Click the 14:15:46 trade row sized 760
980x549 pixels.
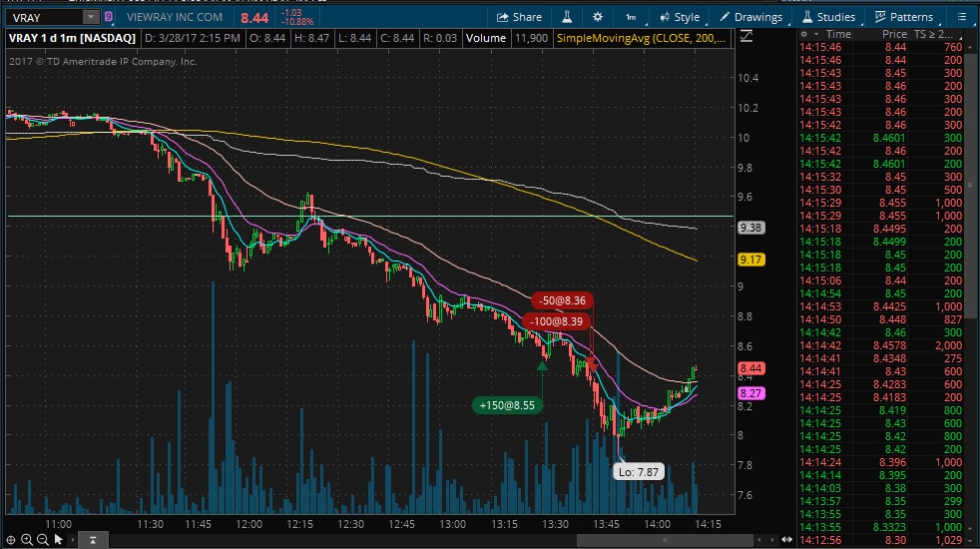tap(880, 47)
